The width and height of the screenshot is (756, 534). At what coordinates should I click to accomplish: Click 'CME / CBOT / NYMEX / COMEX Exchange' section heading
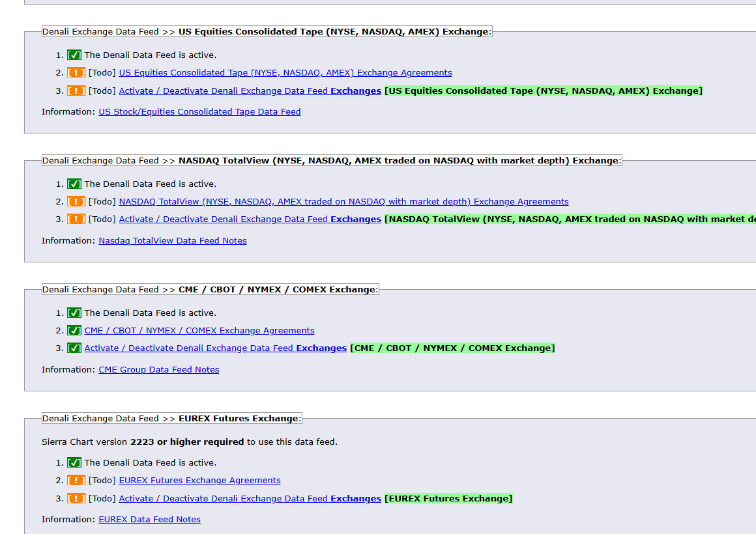click(211, 290)
